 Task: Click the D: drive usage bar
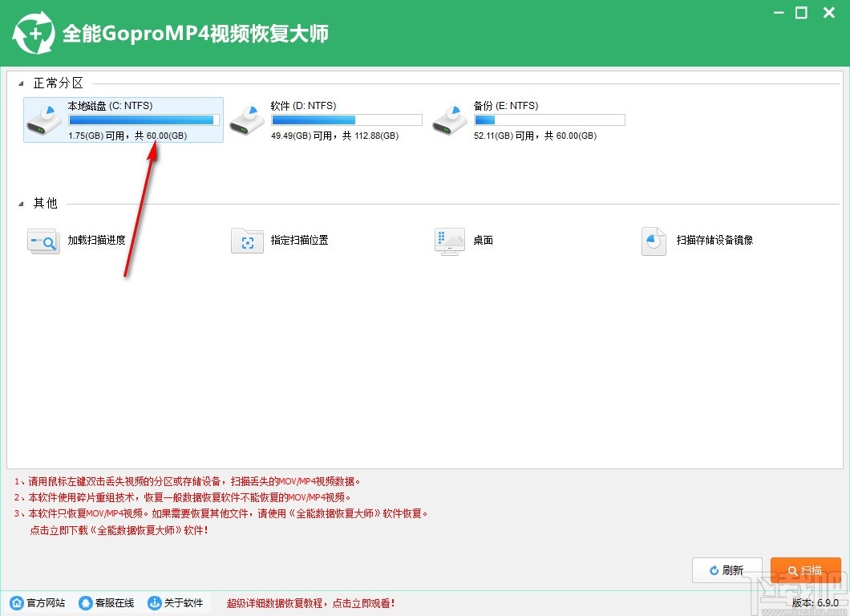click(347, 120)
